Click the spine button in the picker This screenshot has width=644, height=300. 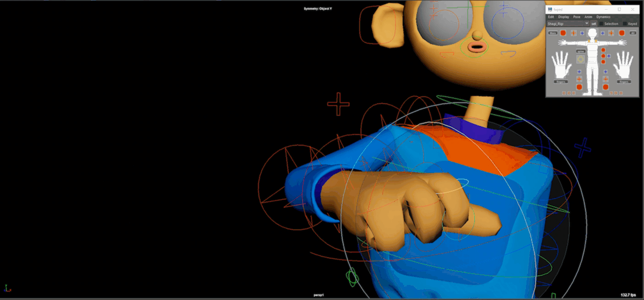(581, 51)
